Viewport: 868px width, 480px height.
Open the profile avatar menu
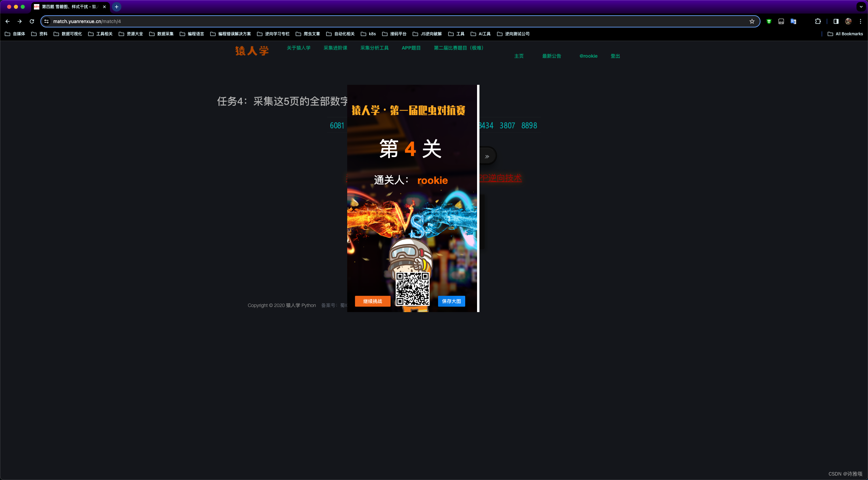click(x=848, y=21)
